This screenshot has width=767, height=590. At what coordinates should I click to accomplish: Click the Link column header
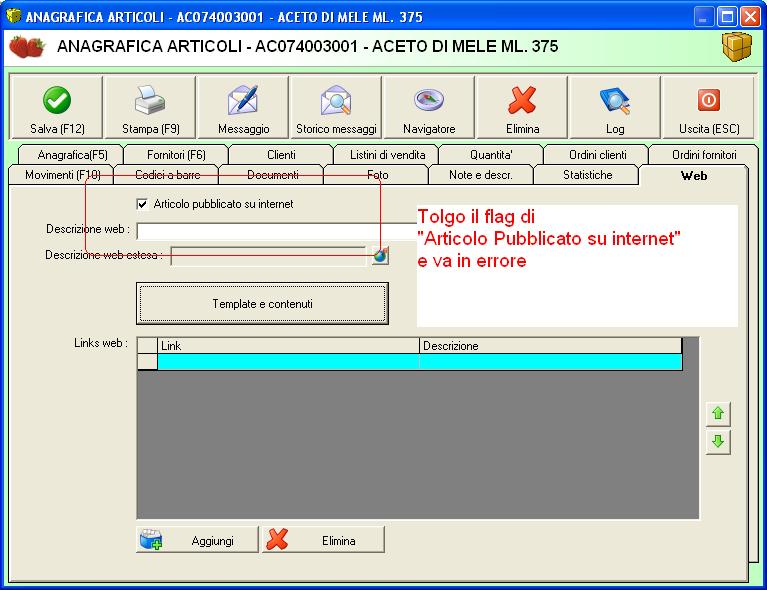288,346
